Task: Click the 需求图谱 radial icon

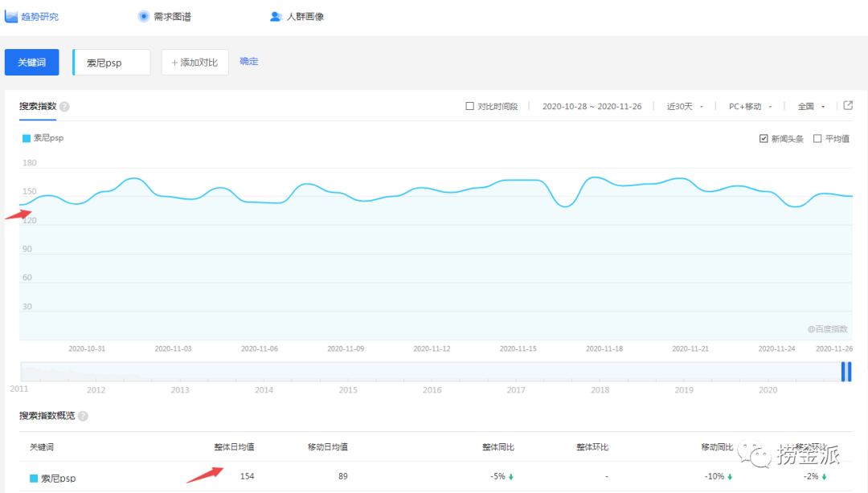Action: (144, 16)
